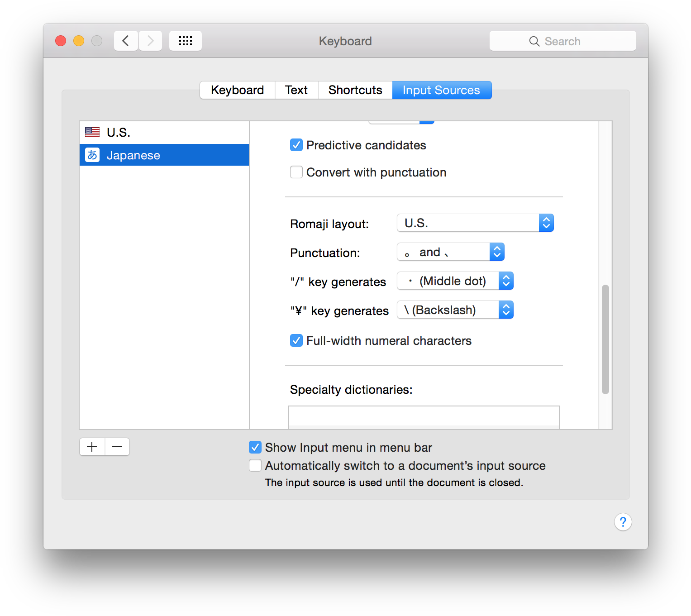Open the Show All preferences grid icon

[x=185, y=40]
